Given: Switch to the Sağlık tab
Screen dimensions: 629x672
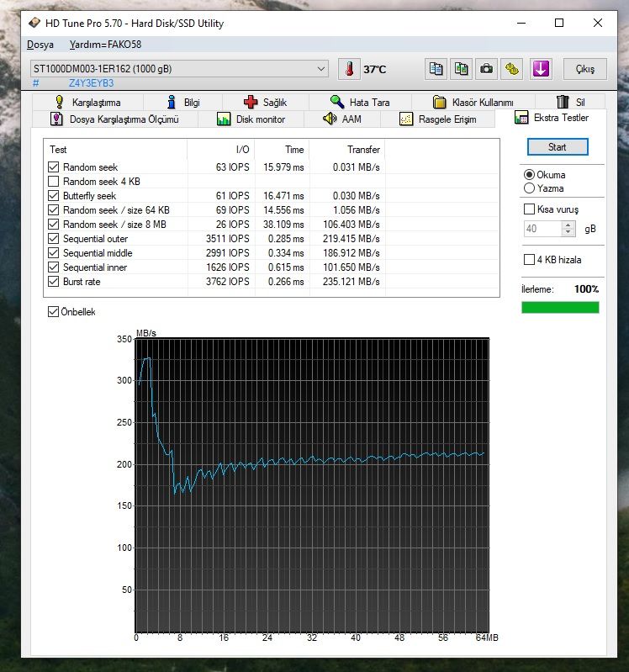Looking at the screenshot, I should [265, 102].
